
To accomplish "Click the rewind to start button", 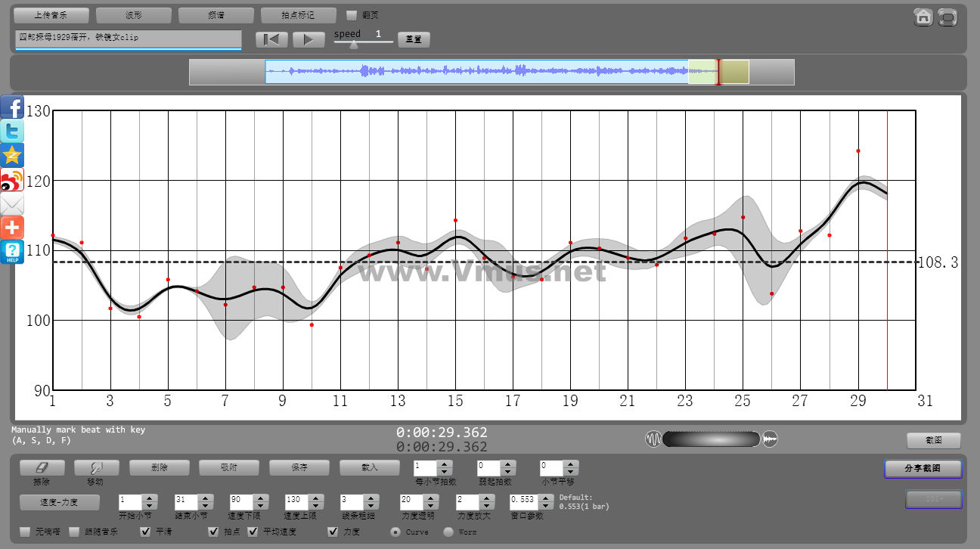I will point(271,39).
